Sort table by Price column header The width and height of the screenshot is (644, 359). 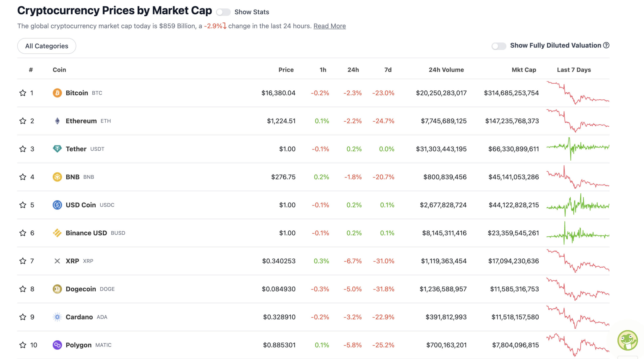(286, 70)
